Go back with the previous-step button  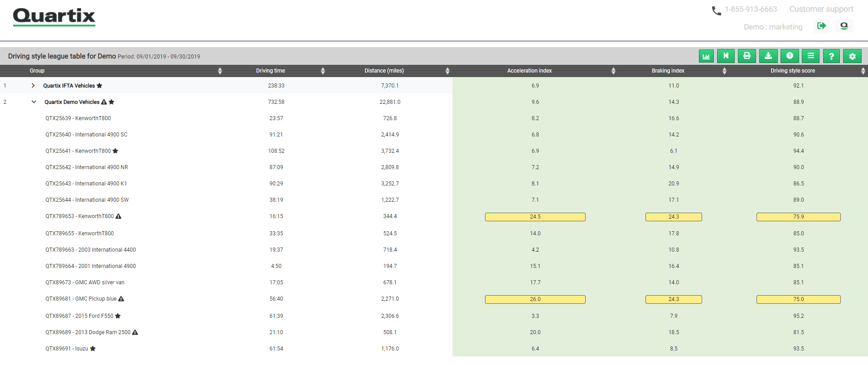pos(726,56)
